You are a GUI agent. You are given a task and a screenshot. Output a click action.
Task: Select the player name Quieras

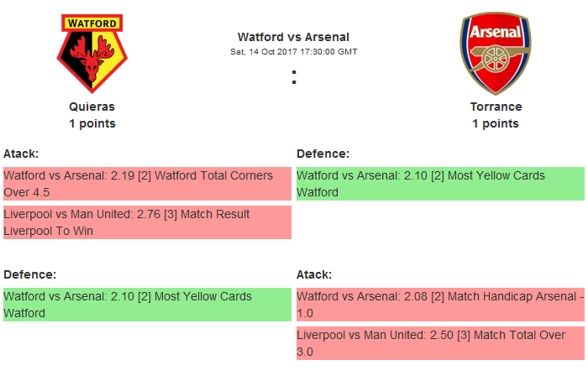pos(92,107)
